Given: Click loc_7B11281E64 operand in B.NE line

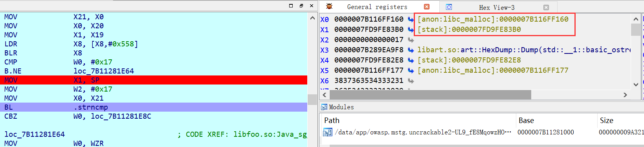Looking at the screenshot, I should (x=104, y=71).
